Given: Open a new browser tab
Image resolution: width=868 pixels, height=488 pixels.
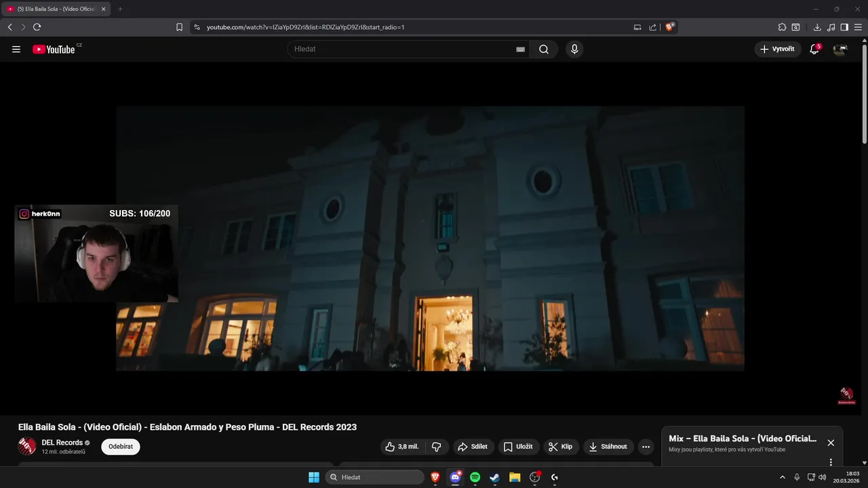Looking at the screenshot, I should pos(120,9).
